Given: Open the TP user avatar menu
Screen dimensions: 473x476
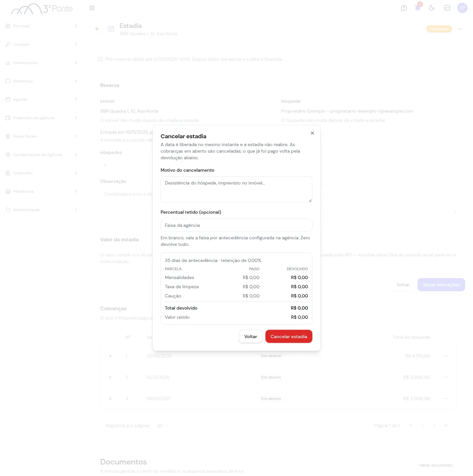Looking at the screenshot, I should [462, 8].
